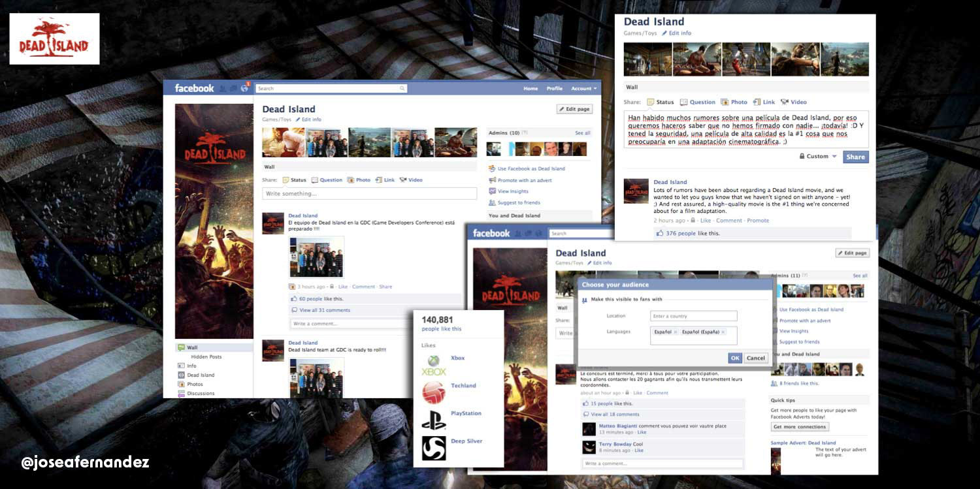980x489 pixels.
Task: Click the facebook logo in the front-right window
Action: pos(491,233)
